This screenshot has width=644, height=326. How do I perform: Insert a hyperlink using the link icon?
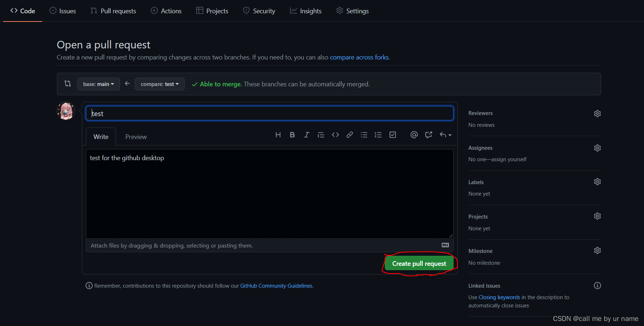(x=350, y=135)
